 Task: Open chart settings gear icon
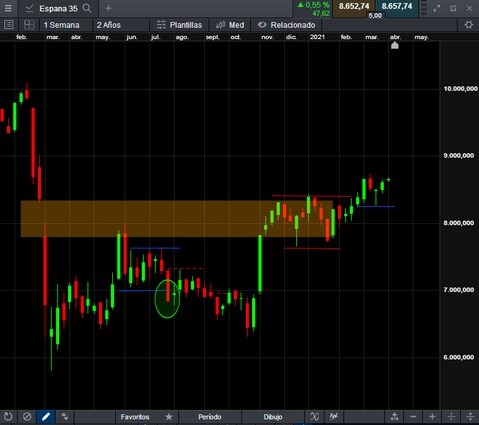[469, 25]
